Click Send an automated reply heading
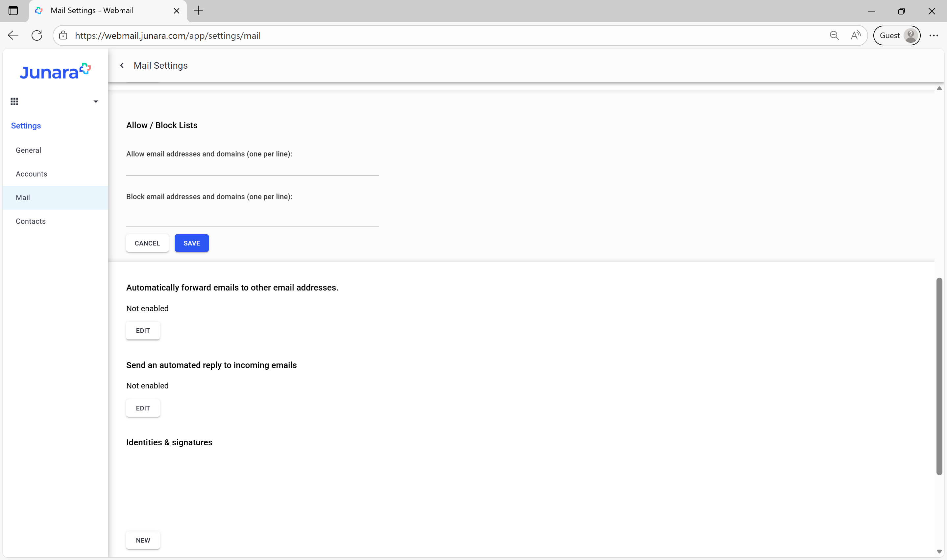947x560 pixels. coord(212,365)
